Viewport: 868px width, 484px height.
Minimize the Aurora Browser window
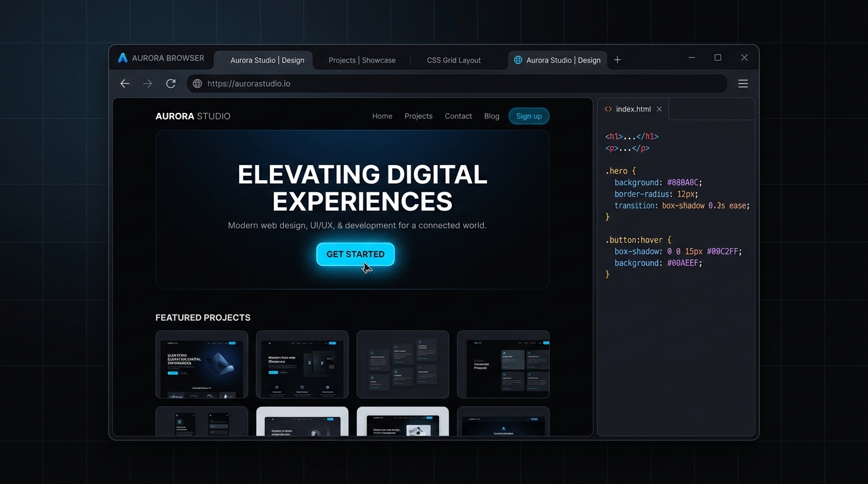pos(691,58)
